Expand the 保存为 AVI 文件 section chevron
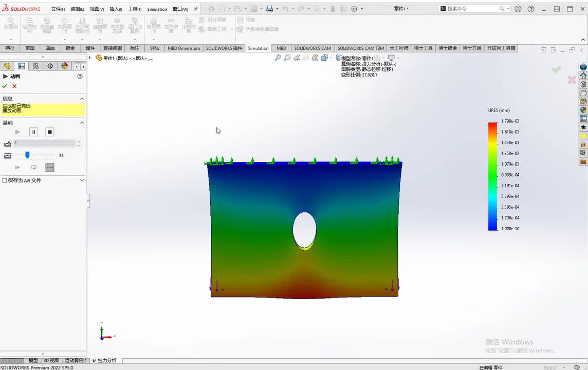The height and width of the screenshot is (370, 588). point(82,180)
